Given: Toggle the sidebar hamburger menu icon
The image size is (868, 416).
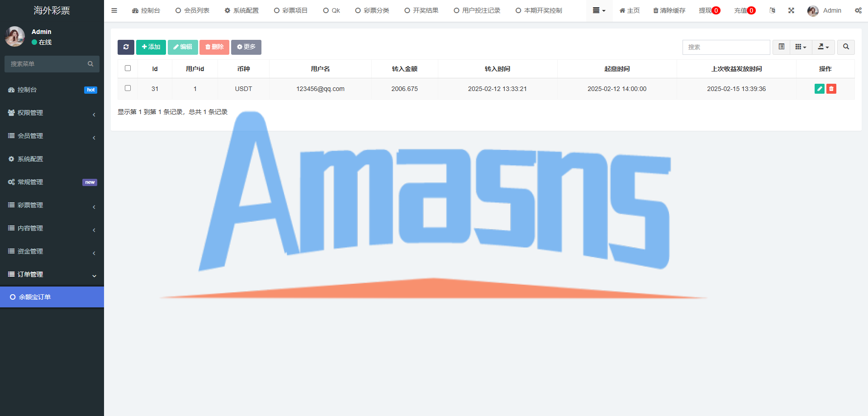Looking at the screenshot, I should [114, 10].
